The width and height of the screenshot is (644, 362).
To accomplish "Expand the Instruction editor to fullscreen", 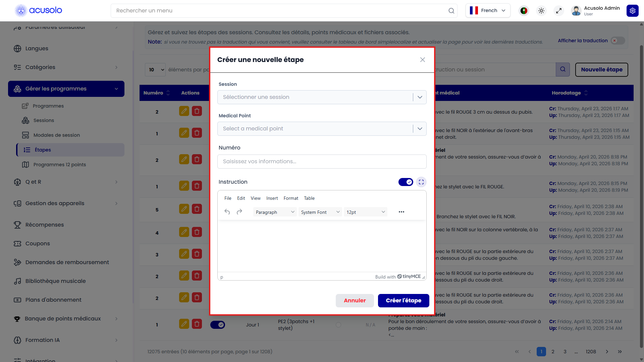I will (421, 182).
